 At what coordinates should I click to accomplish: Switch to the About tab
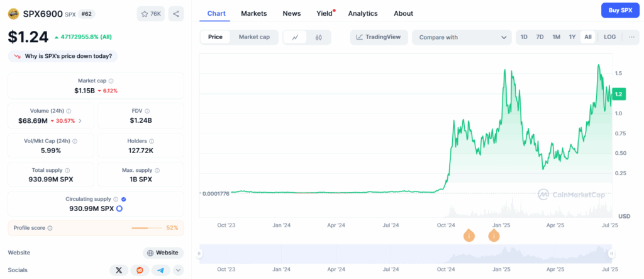tap(403, 13)
